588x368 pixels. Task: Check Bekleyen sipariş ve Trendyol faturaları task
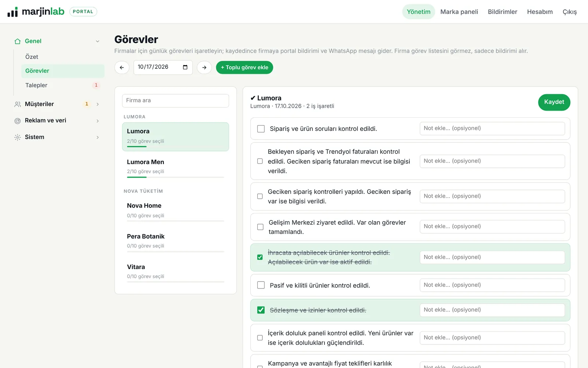(260, 161)
